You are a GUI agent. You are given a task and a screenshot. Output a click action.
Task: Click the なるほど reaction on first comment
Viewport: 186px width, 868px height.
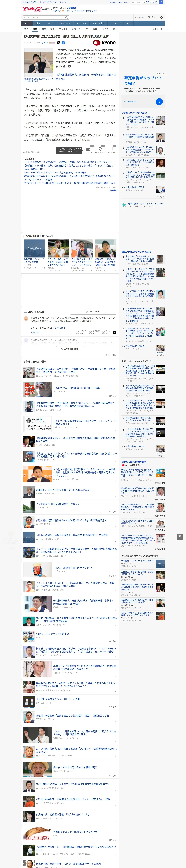(x=94, y=332)
